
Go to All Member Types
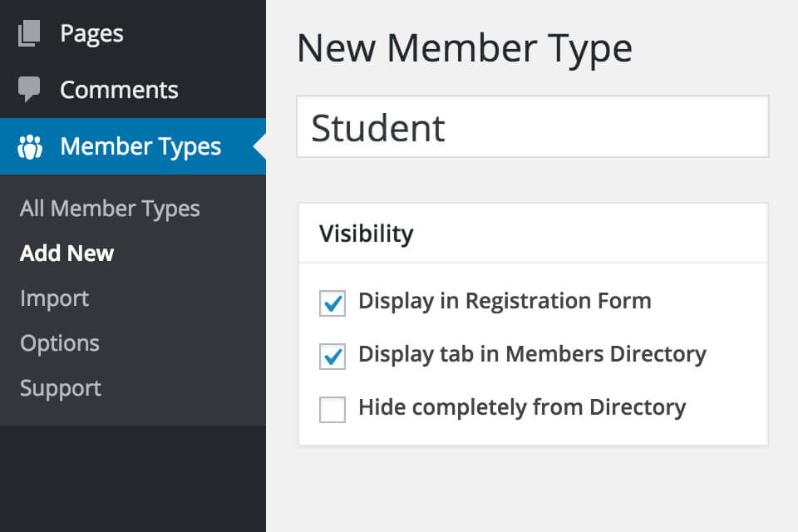click(x=110, y=209)
